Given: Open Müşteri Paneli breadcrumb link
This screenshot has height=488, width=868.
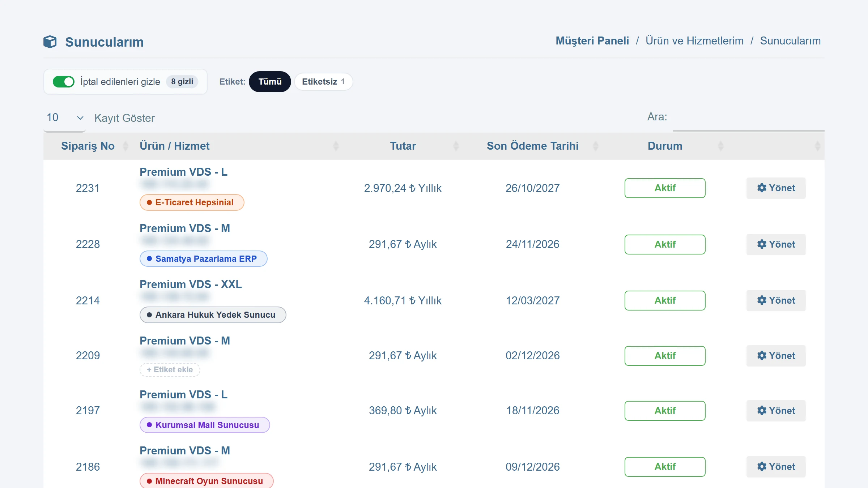Looking at the screenshot, I should click(592, 41).
